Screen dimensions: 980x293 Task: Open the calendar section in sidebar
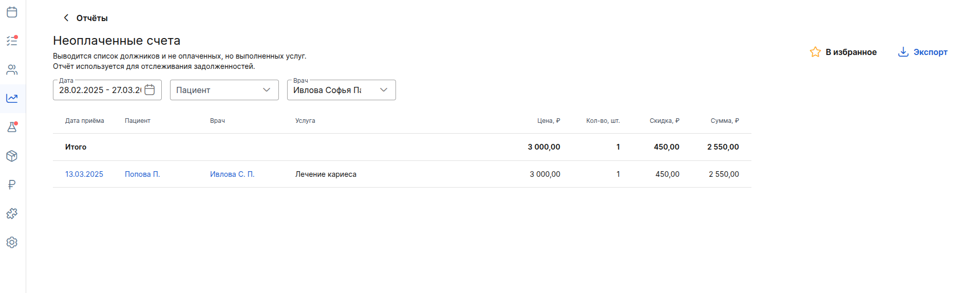(12, 12)
